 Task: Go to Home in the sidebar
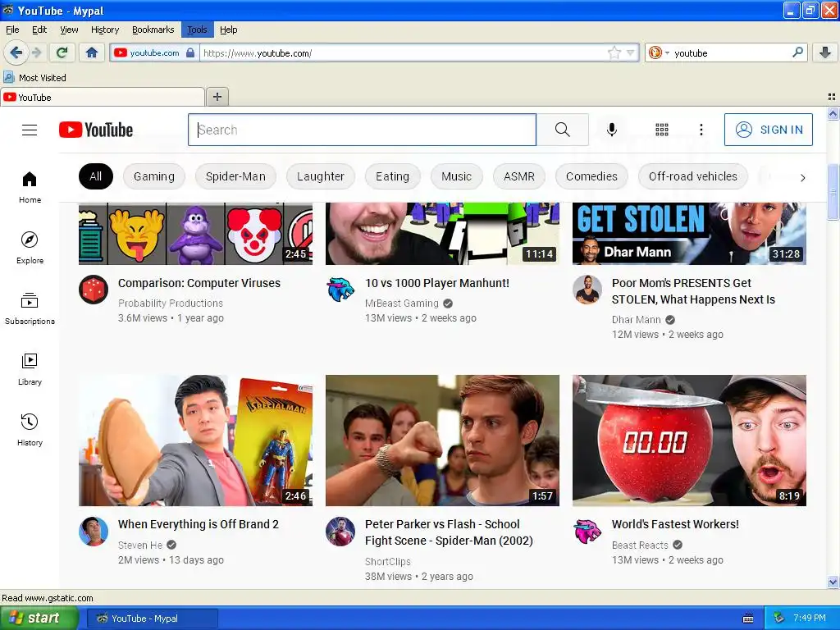pos(30,188)
